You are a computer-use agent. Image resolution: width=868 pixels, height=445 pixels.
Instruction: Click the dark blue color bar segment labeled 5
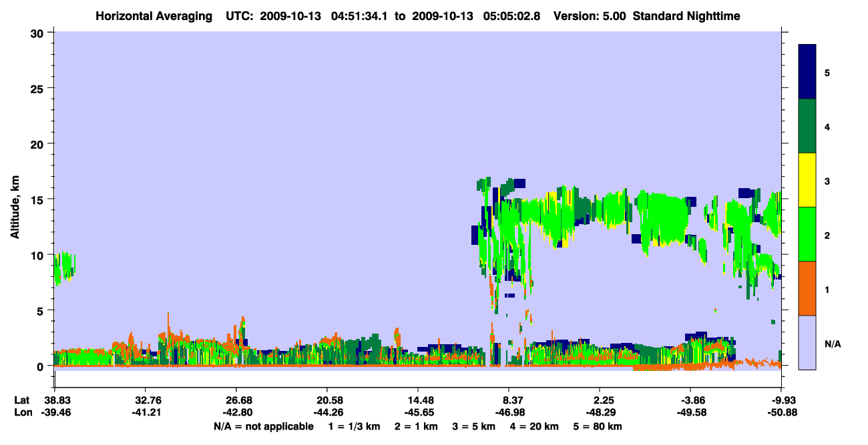(x=807, y=71)
